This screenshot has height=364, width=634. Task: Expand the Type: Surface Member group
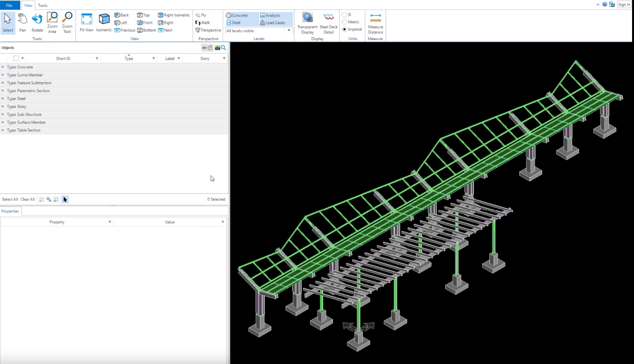(2, 122)
